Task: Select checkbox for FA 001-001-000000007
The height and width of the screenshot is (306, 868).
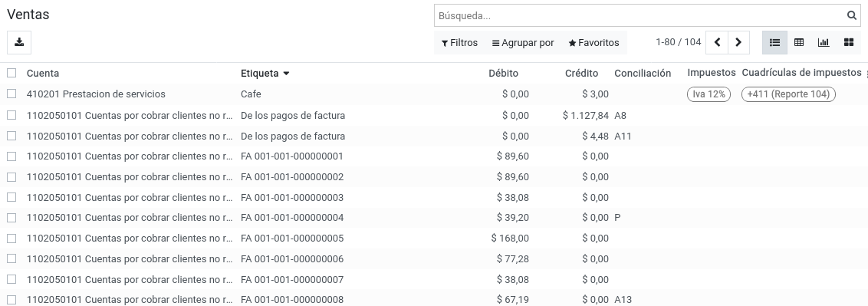Action: [12, 279]
